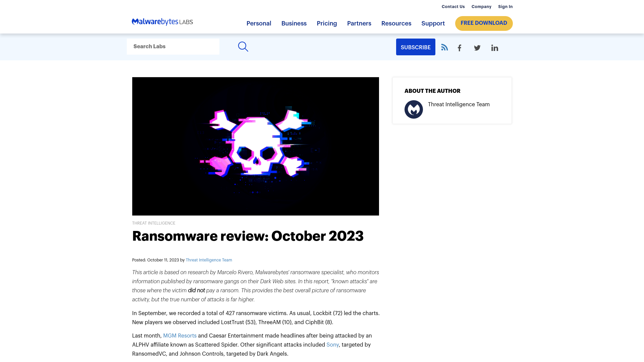Click the MGM Resorts hyperlink

(179, 336)
